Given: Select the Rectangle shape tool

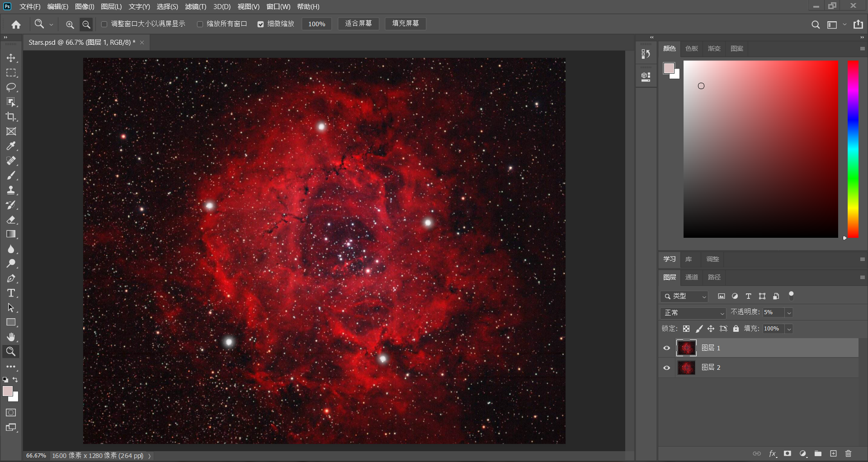Looking at the screenshot, I should click(x=11, y=322).
